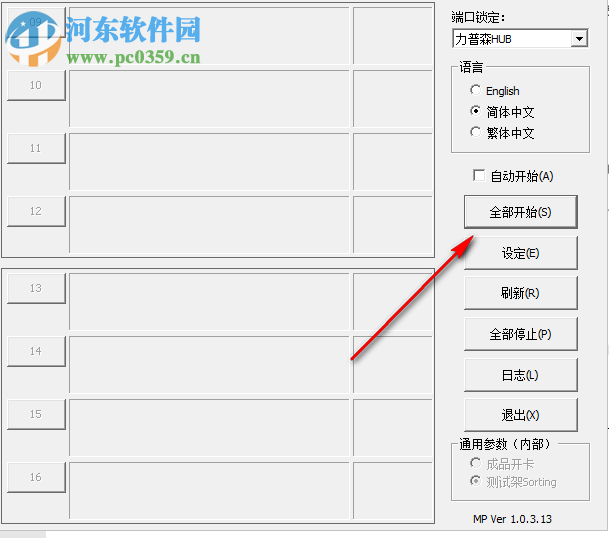The height and width of the screenshot is (538, 609).
Task: Open the 端口锁定 dropdown showing 力普森HUB
Action: click(520, 38)
